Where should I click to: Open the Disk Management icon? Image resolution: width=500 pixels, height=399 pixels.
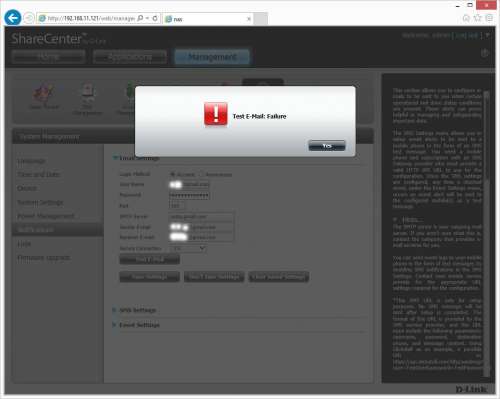pos(87,99)
